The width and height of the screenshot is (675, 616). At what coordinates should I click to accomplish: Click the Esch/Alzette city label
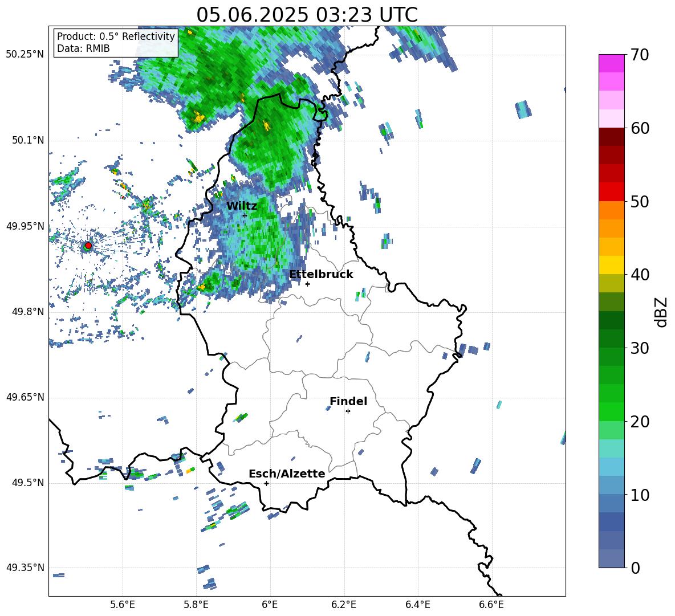click(x=287, y=474)
